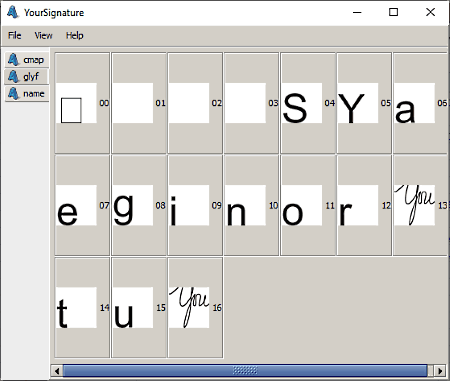Click the horizontal scrollbar thumb

coord(245,371)
